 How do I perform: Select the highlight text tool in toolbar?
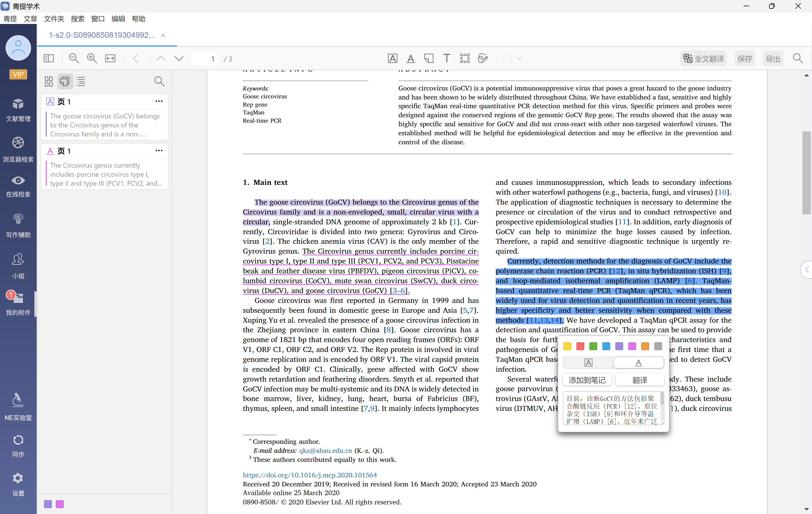coord(392,58)
